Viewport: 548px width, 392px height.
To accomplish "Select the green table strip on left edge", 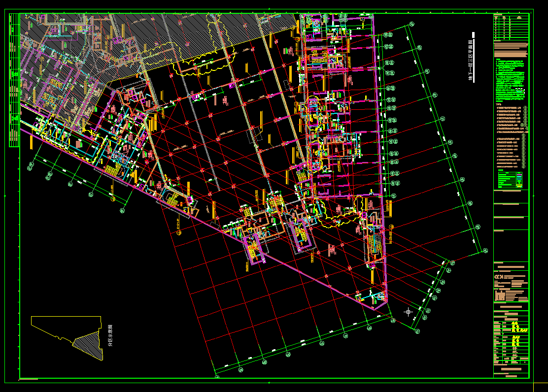I will [x=14, y=80].
